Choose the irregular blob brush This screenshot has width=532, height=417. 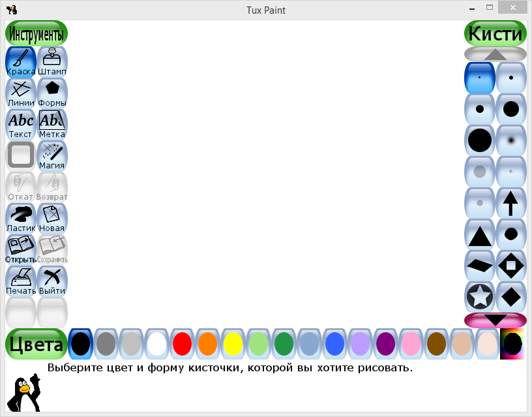(511, 234)
